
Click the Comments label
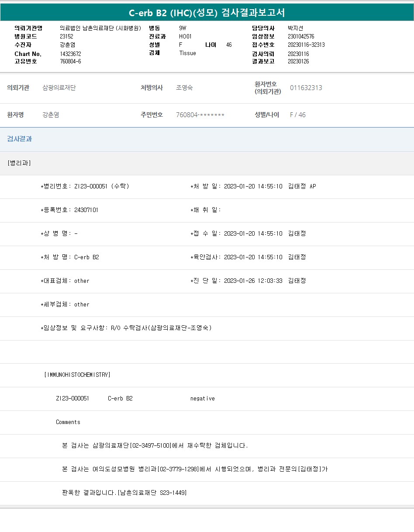coord(68,422)
